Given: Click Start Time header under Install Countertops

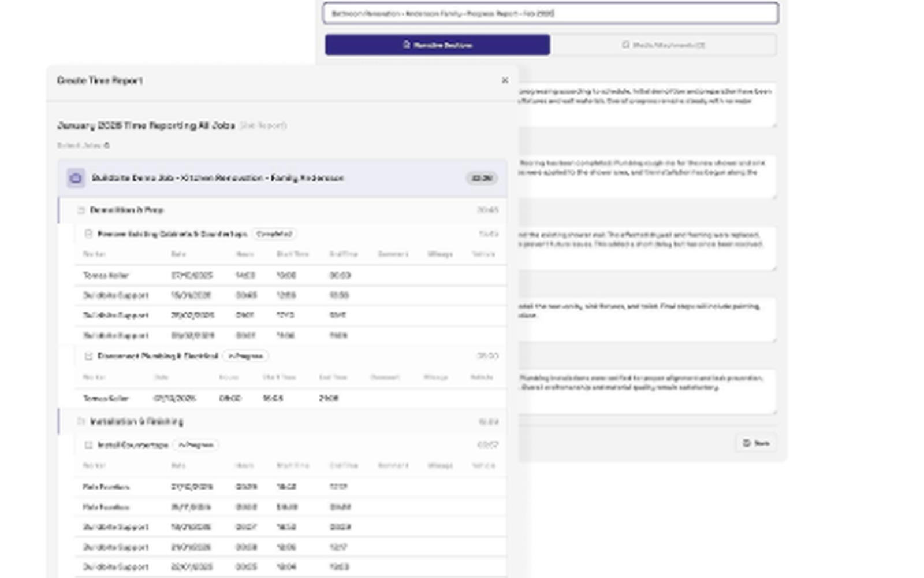Looking at the screenshot, I should (293, 466).
